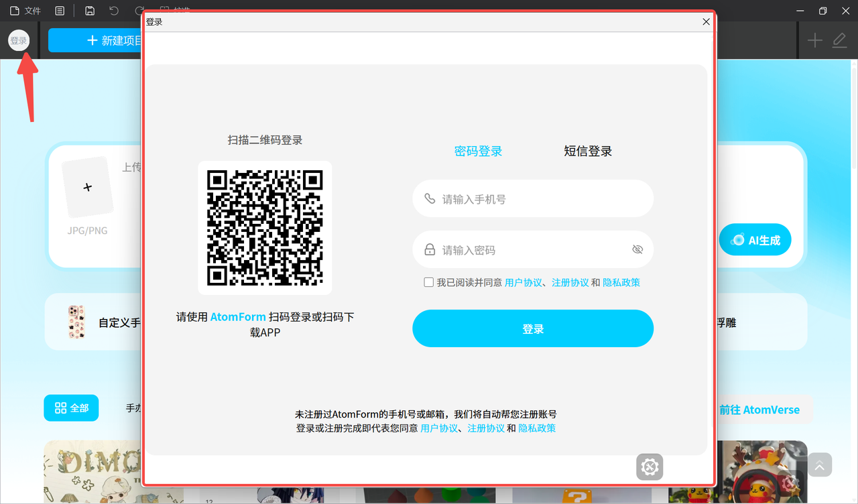Switch to the 短信登录 tab

point(588,151)
